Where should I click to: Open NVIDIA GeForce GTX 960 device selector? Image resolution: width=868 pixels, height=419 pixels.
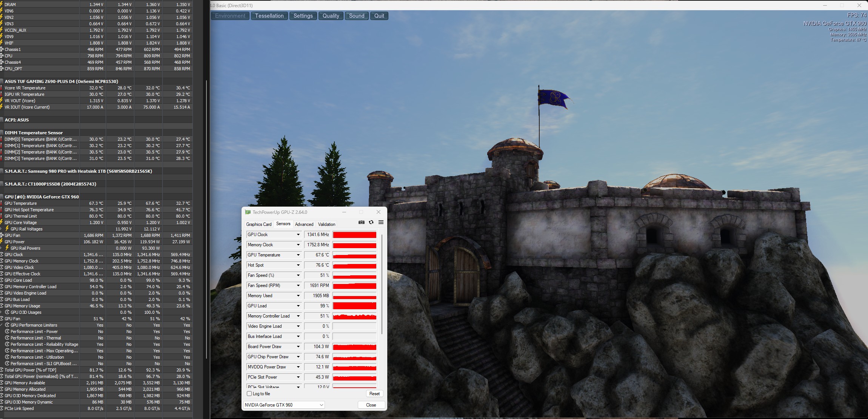click(x=284, y=405)
